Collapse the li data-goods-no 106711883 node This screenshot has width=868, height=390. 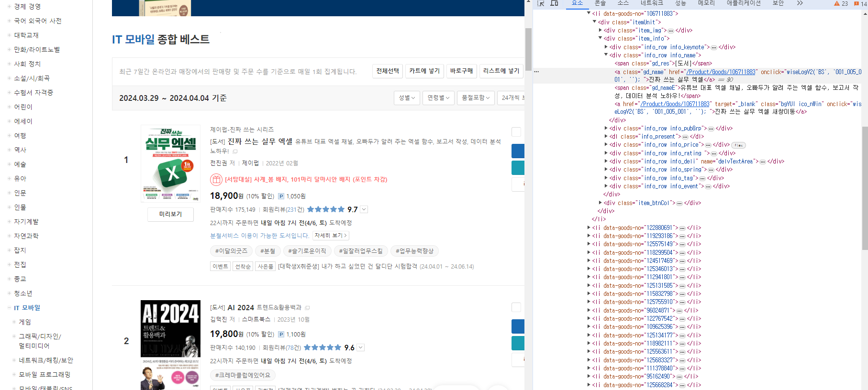click(589, 13)
